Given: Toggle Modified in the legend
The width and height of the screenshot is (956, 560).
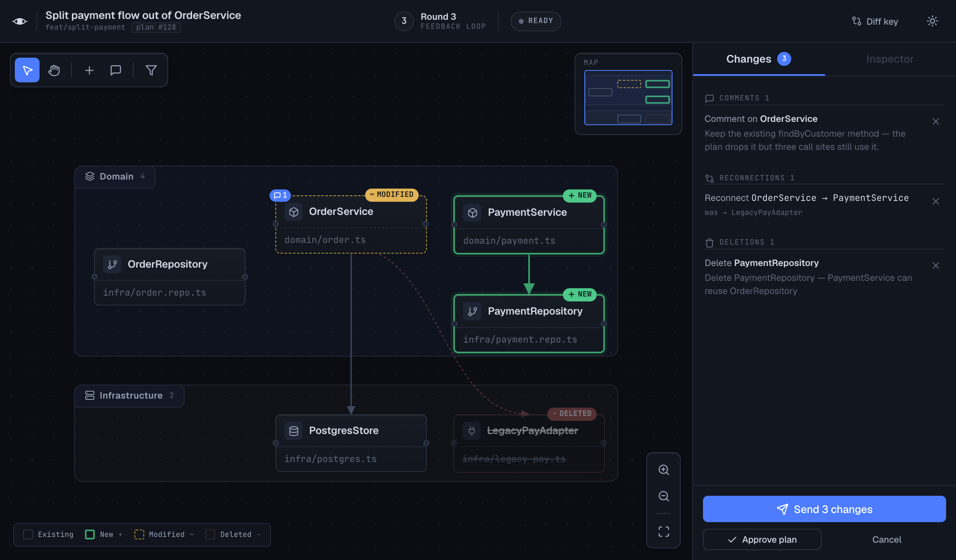Looking at the screenshot, I should 164,534.
